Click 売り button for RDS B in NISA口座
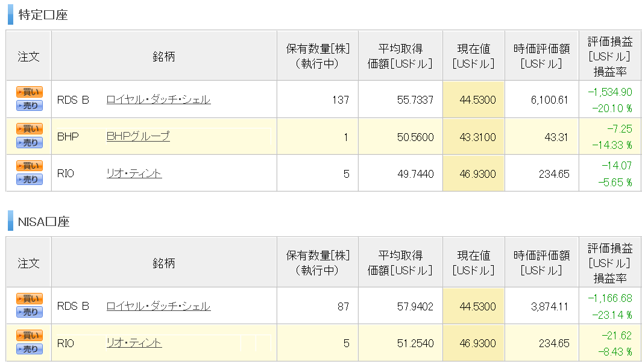 (30, 312)
